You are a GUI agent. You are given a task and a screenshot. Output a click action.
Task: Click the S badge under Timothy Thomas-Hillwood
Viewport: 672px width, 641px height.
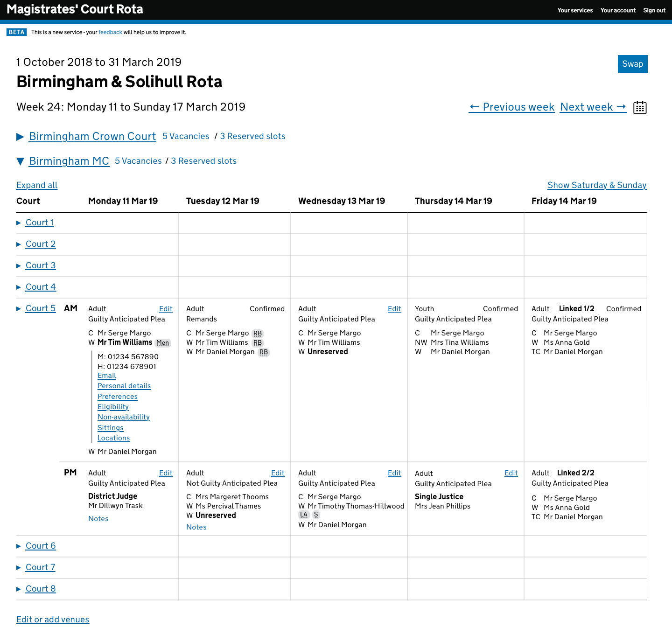pyautogui.click(x=316, y=515)
